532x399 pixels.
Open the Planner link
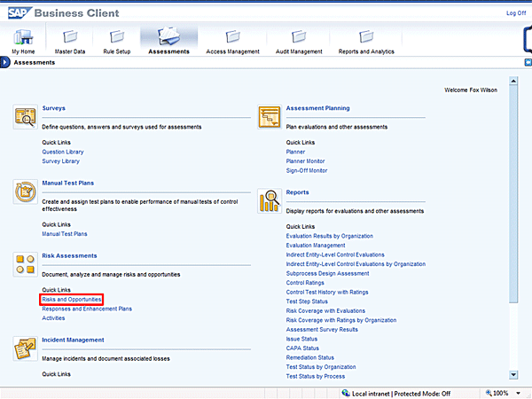pyautogui.click(x=295, y=152)
